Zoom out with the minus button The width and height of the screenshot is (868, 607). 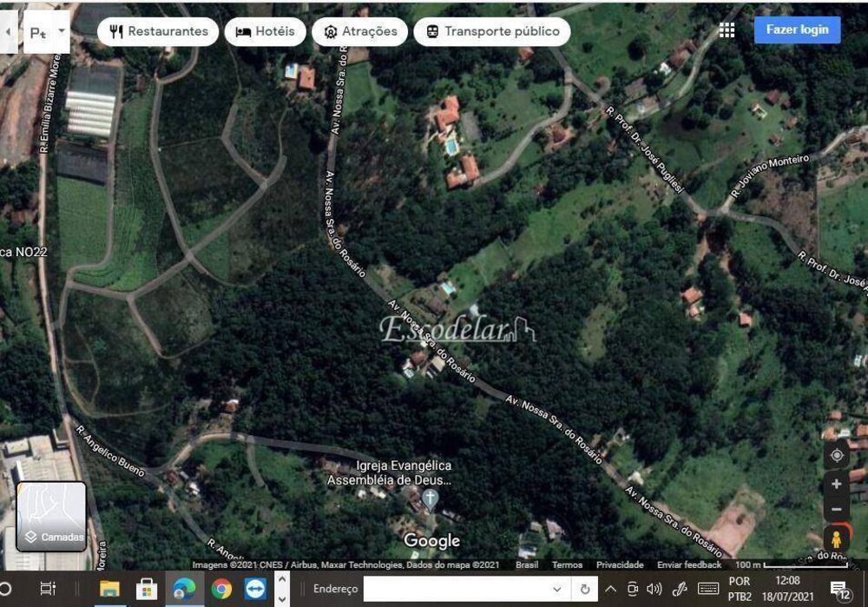pos(837,509)
